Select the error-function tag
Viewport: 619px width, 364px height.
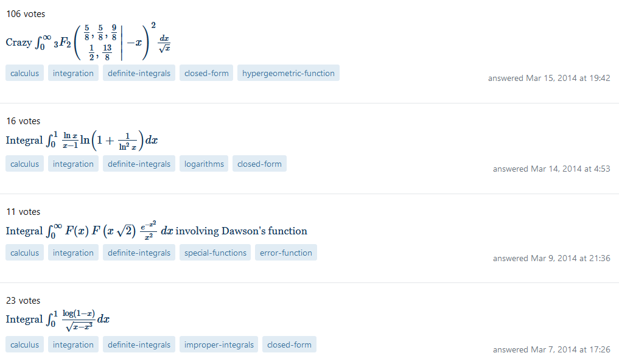pyautogui.click(x=286, y=253)
